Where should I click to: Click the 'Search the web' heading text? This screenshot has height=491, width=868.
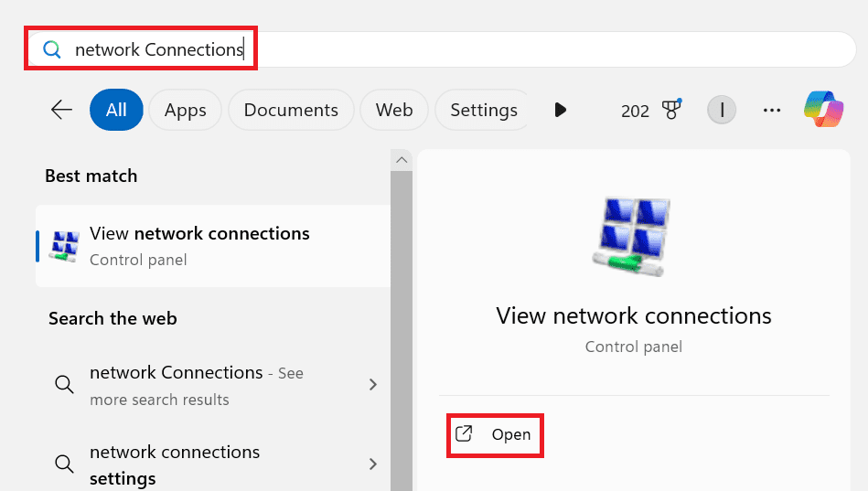point(113,318)
